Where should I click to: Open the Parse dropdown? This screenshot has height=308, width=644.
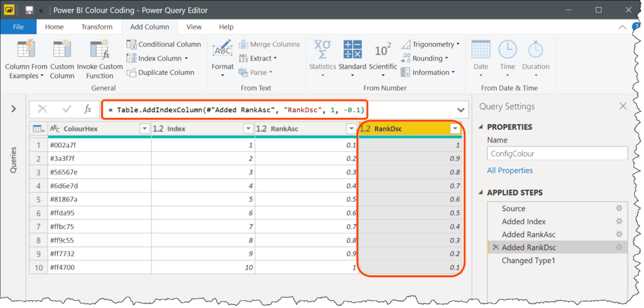(x=255, y=72)
